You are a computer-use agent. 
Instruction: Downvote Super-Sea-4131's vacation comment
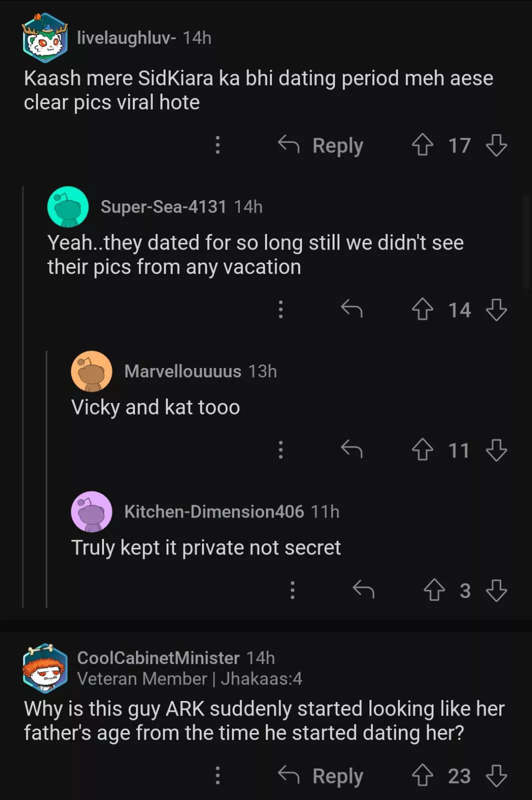click(496, 309)
